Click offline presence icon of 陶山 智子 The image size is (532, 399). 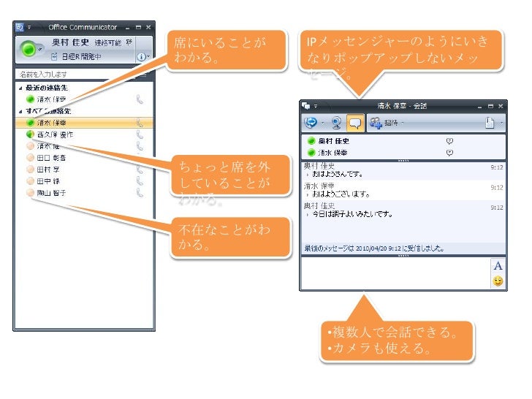[x=30, y=193]
